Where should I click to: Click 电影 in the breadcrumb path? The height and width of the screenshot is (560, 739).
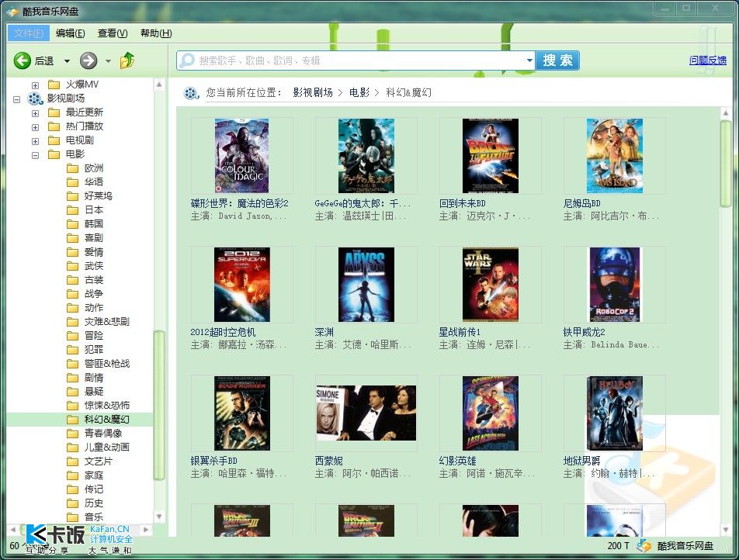pos(359,92)
